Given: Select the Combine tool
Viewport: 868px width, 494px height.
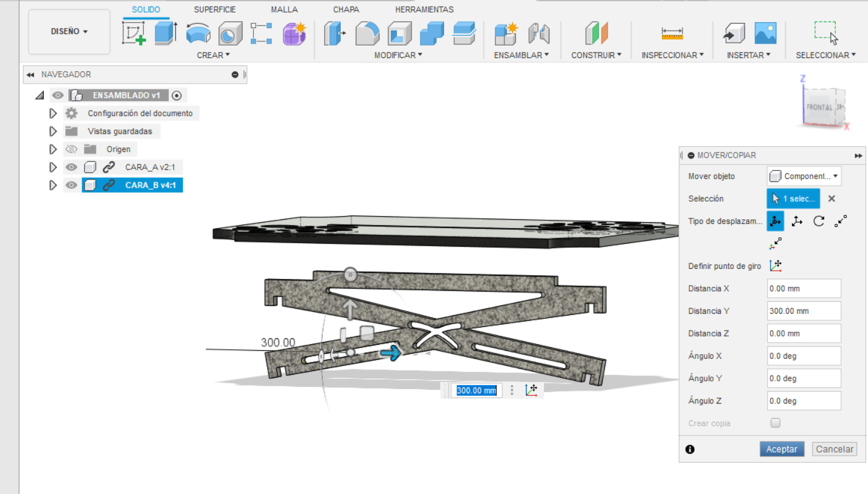Looking at the screenshot, I should tap(432, 34).
